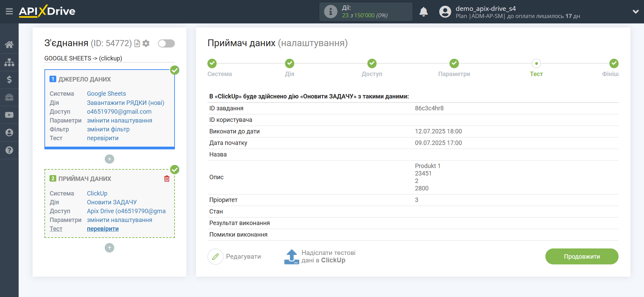644x297 pixels.
Task: Open Apix Drive access link
Action: pos(126,211)
